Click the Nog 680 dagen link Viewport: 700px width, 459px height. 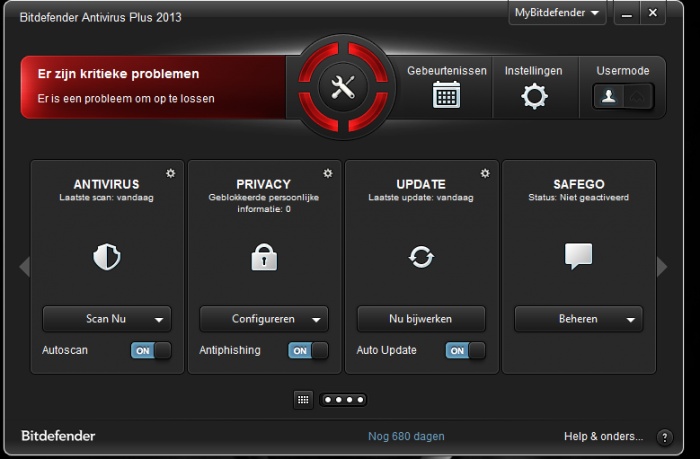[406, 436]
